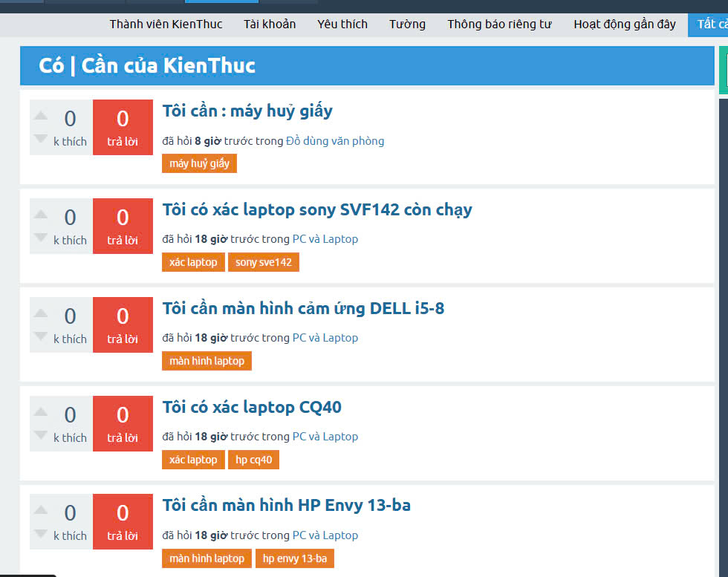The height and width of the screenshot is (577, 728).
Task: Open the "Đồ dùng văn phòng" category link
Action: tap(335, 141)
